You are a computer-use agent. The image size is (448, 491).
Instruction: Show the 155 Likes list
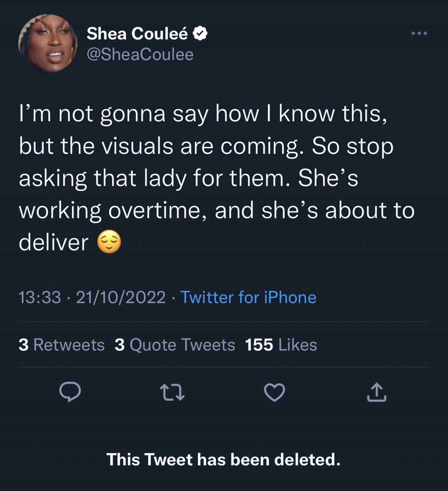coord(281,345)
